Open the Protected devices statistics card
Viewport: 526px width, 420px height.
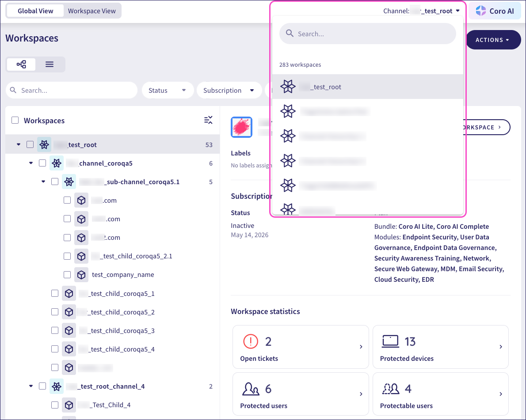tap(441, 347)
